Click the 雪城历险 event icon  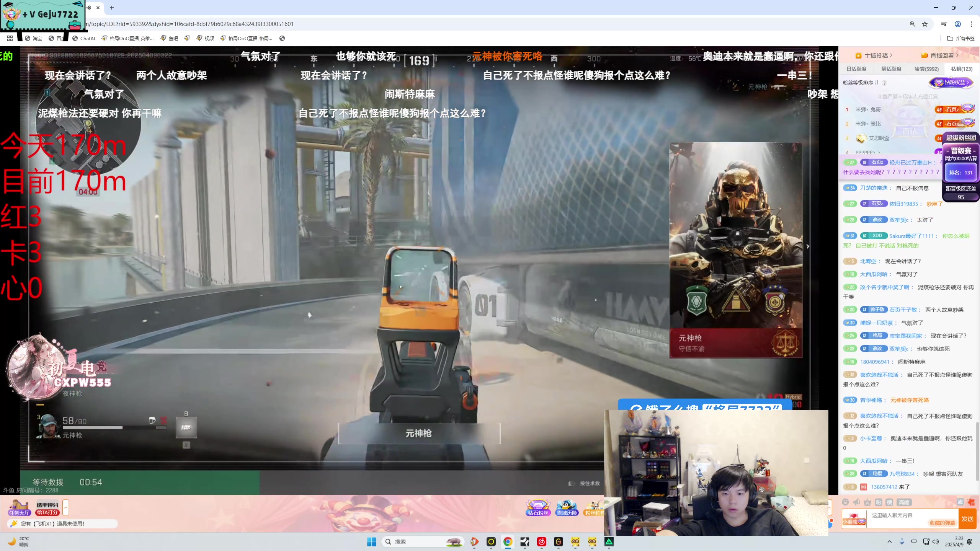click(567, 508)
